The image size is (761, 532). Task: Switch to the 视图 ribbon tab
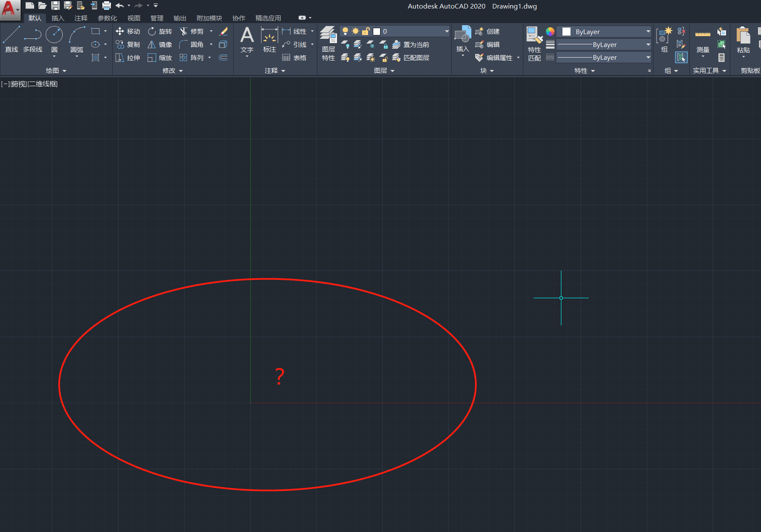134,18
